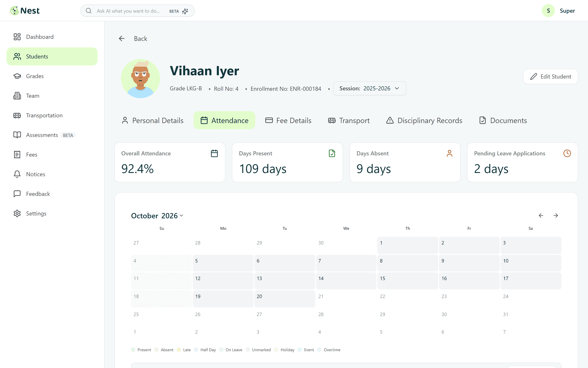Screen dimensions: 588x368
Task: Click the AI sparkle icon in search bar
Action: coord(185,11)
